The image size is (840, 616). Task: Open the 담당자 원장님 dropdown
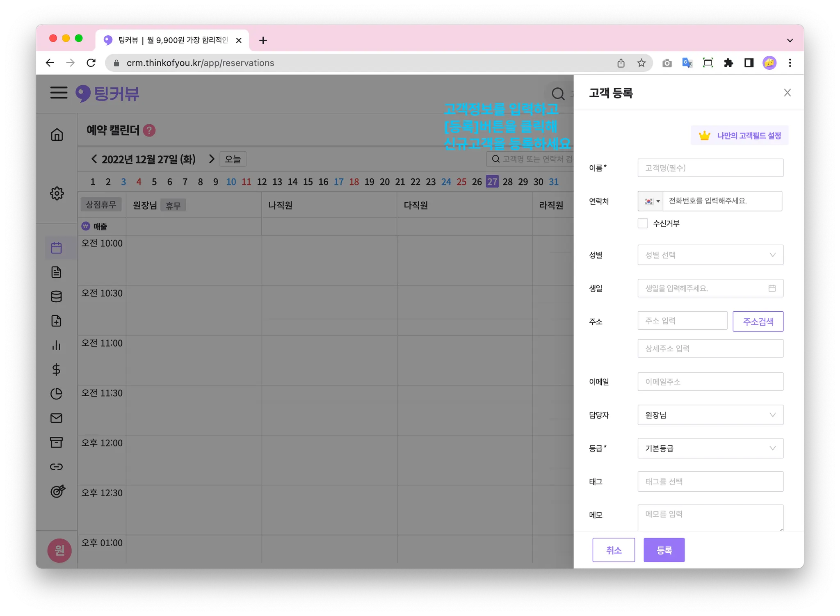tap(710, 415)
